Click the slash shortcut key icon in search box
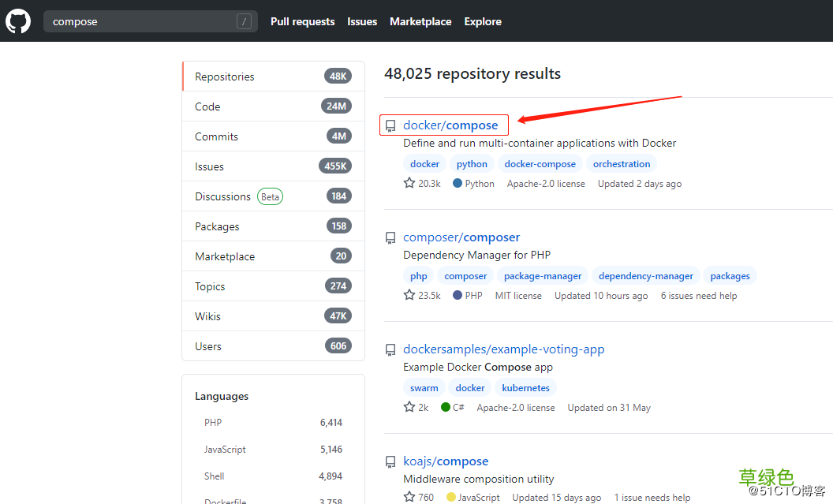Image resolution: width=833 pixels, height=504 pixels. coord(244,22)
